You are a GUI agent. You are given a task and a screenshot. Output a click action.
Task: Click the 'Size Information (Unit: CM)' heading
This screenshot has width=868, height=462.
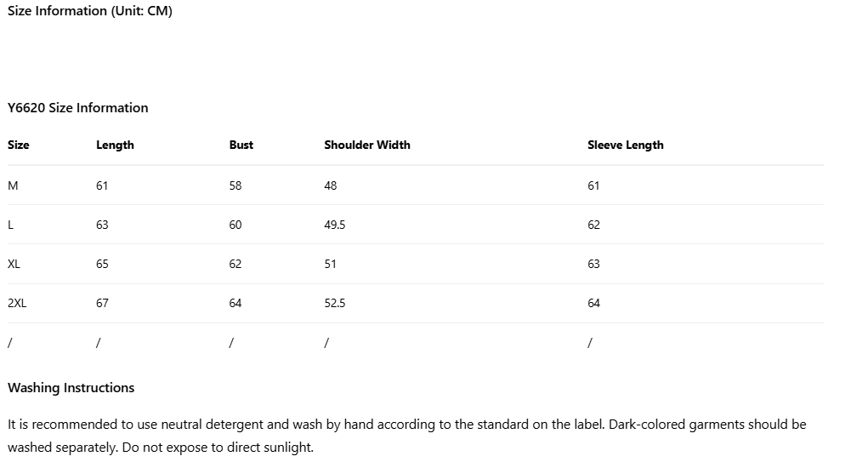[90, 11]
